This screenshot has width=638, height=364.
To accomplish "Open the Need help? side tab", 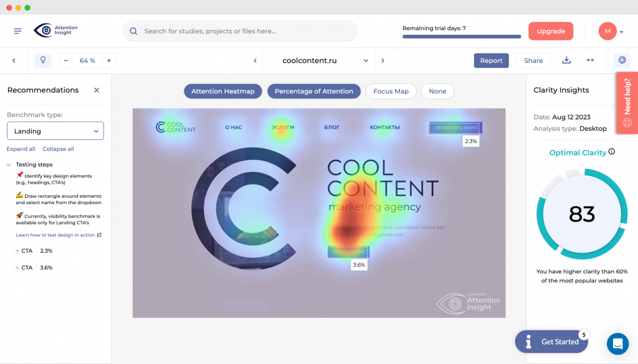I will pos(627,103).
